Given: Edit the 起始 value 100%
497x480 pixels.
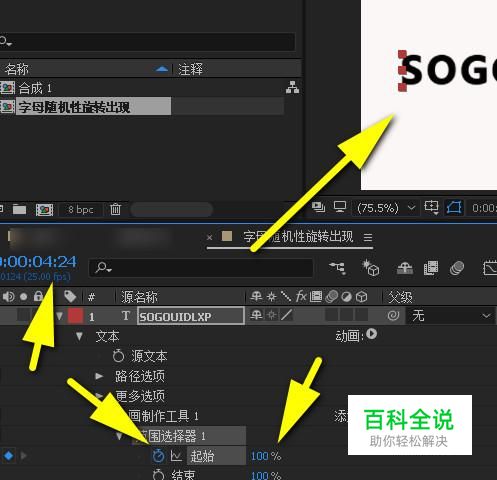Looking at the screenshot, I should coord(260,456).
